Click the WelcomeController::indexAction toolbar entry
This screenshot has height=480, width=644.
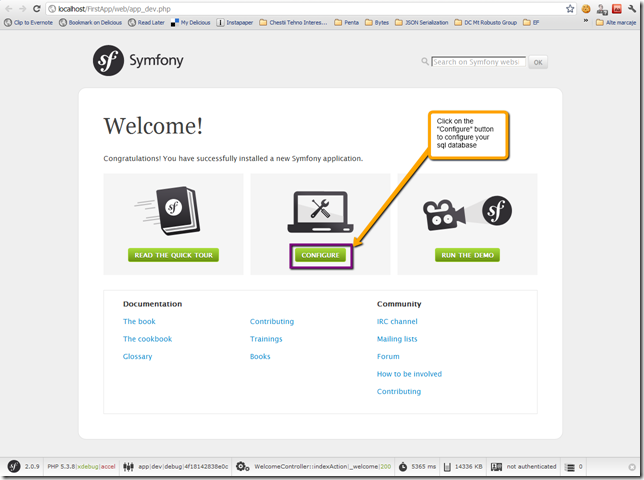click(323, 466)
